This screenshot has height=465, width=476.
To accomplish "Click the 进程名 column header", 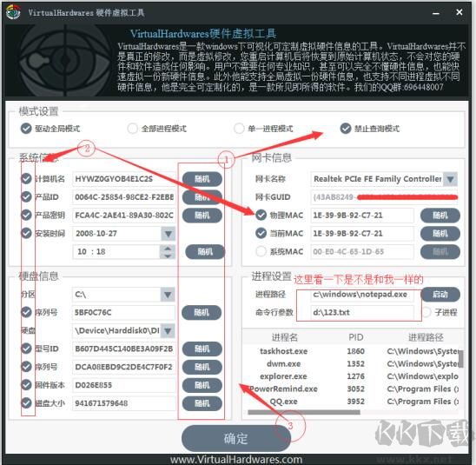I will pos(285,337).
